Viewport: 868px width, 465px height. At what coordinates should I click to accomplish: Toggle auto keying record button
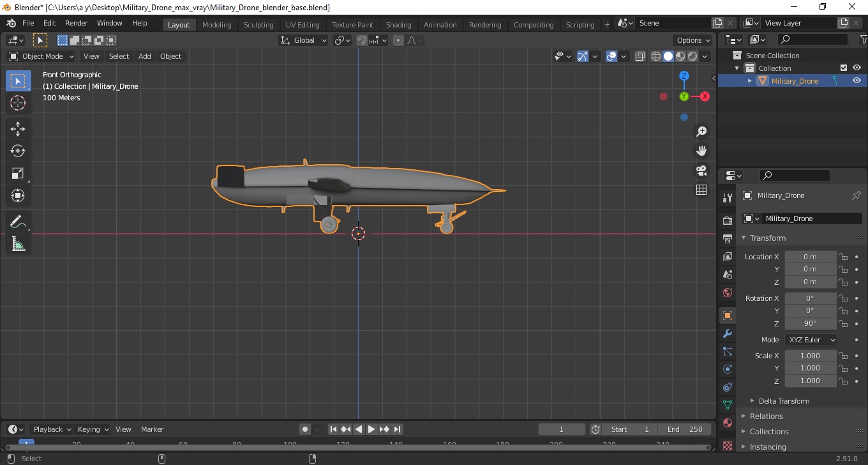click(305, 429)
